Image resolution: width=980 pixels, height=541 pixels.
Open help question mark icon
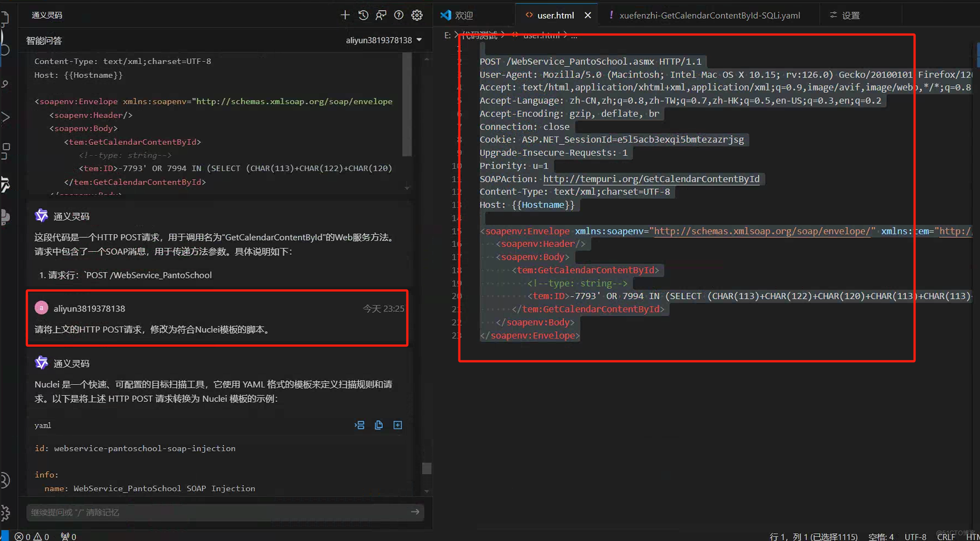pyautogui.click(x=398, y=15)
